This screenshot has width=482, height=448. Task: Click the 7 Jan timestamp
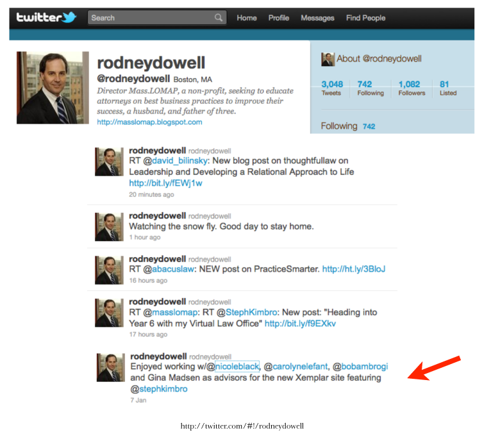138,400
